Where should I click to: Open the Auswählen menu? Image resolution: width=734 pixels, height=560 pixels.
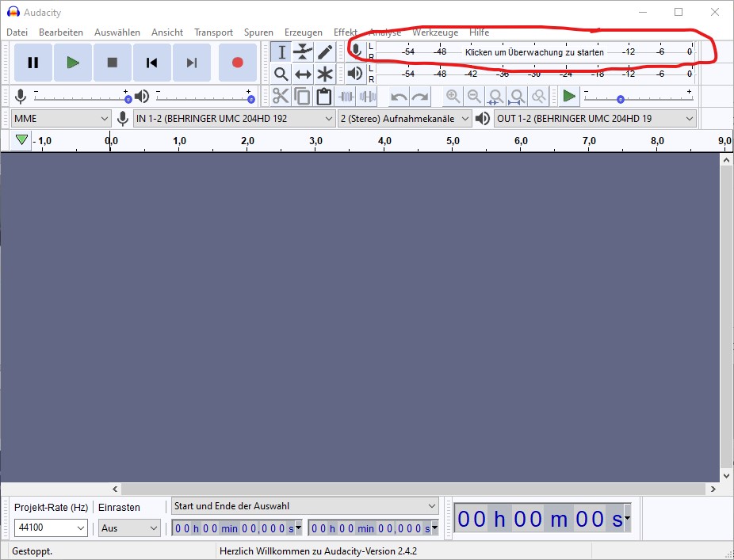(x=117, y=32)
